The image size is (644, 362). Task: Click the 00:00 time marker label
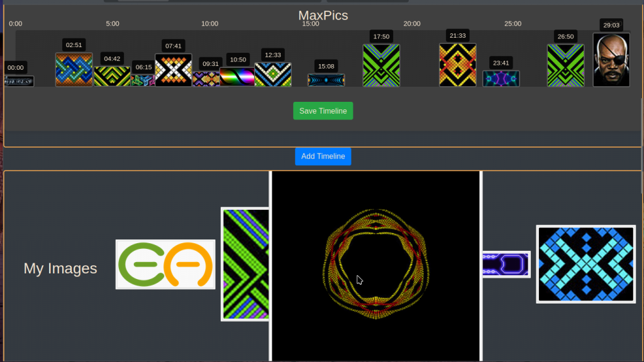(16, 68)
